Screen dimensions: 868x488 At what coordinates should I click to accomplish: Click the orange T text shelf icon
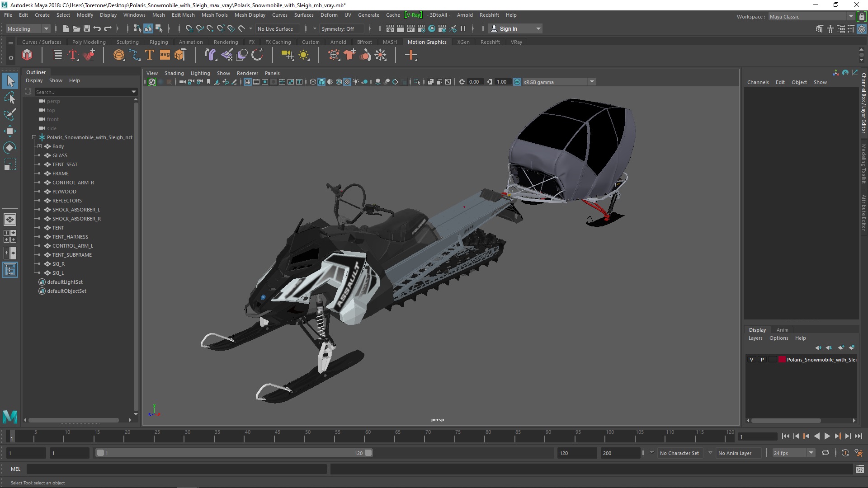[150, 55]
